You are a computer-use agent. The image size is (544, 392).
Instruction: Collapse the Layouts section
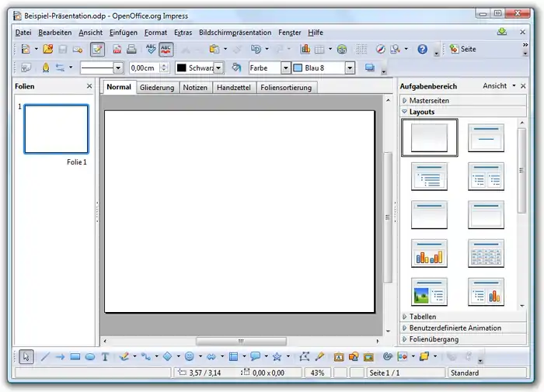[x=463, y=112]
